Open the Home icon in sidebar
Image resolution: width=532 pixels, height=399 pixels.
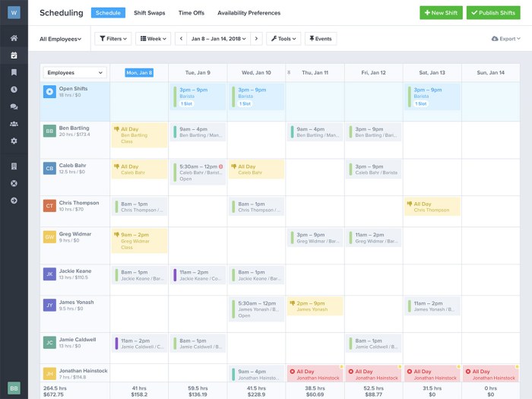(x=14, y=38)
